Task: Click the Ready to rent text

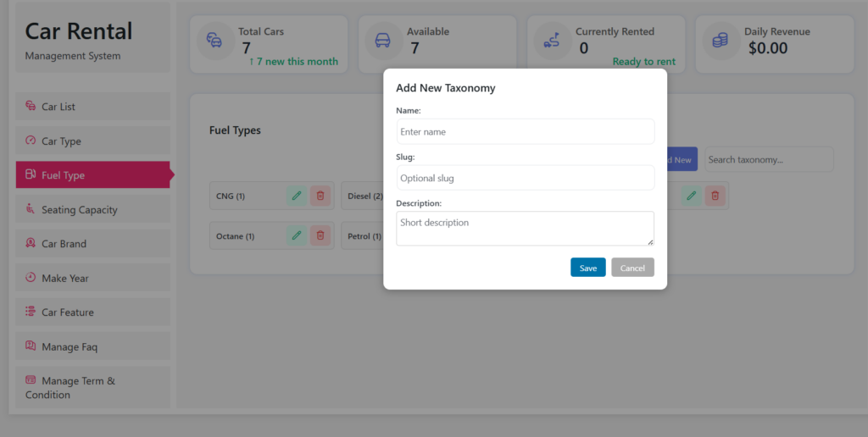Action: 644,62
